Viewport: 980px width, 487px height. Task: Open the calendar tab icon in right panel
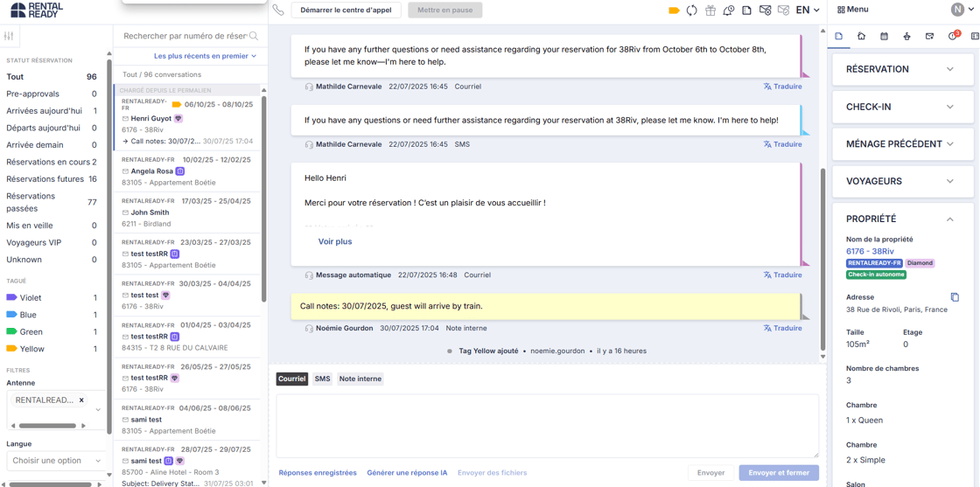[x=884, y=36]
